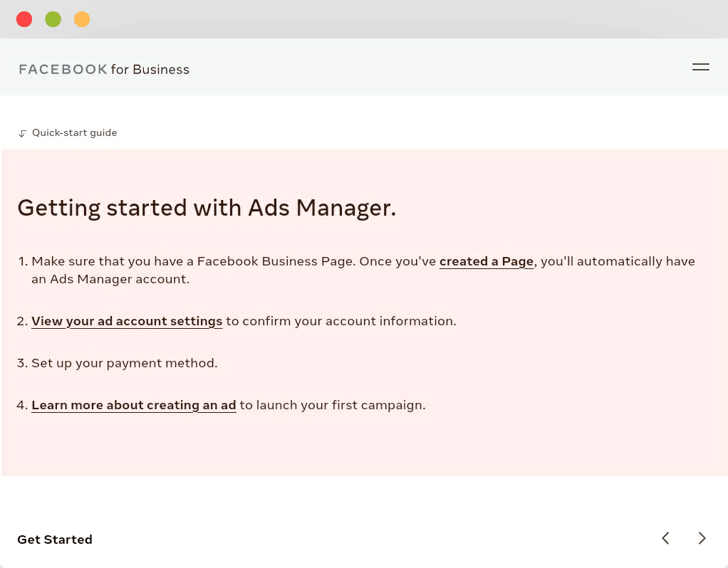
Task: Go to previous slide with left chevron
Action: [665, 538]
